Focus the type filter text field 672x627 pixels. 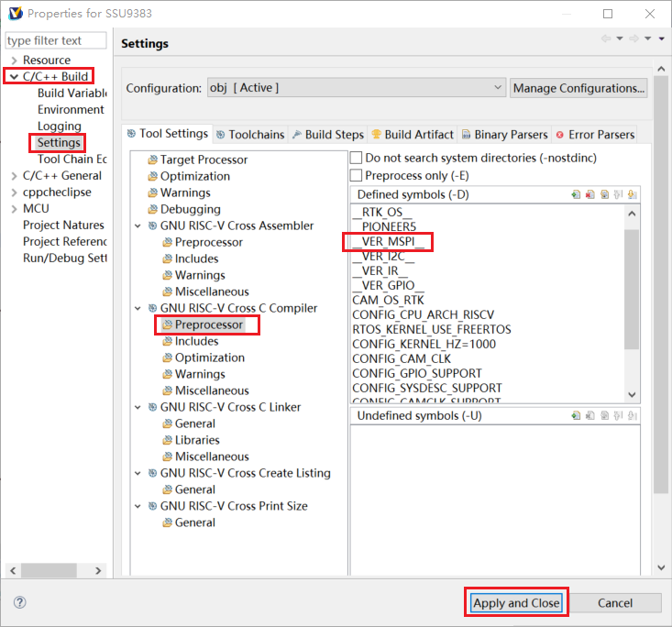click(56, 40)
